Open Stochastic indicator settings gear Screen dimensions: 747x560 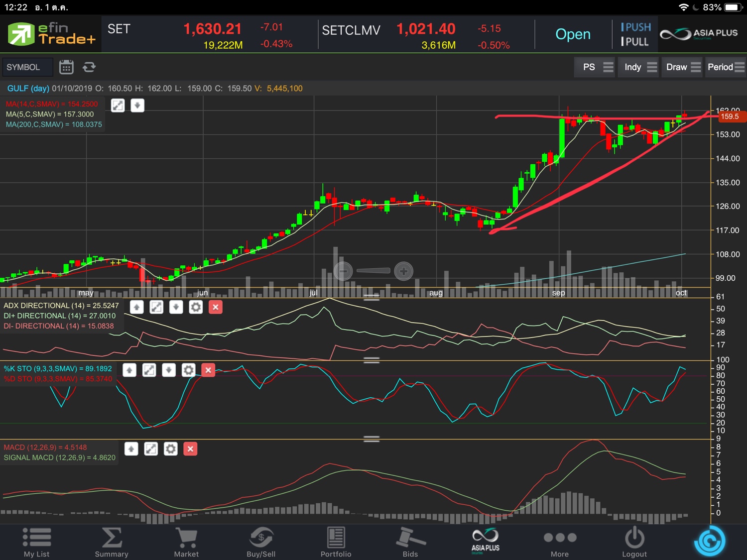click(188, 370)
